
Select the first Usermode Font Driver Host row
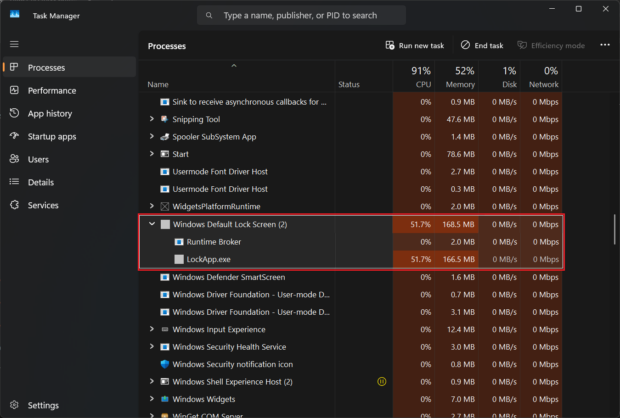pos(351,171)
